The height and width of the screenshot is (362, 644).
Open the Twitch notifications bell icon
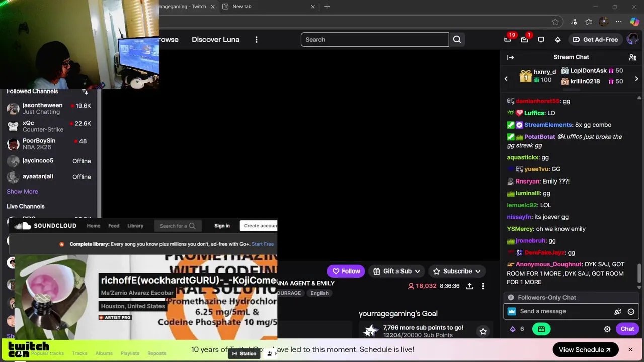pyautogui.click(x=508, y=40)
